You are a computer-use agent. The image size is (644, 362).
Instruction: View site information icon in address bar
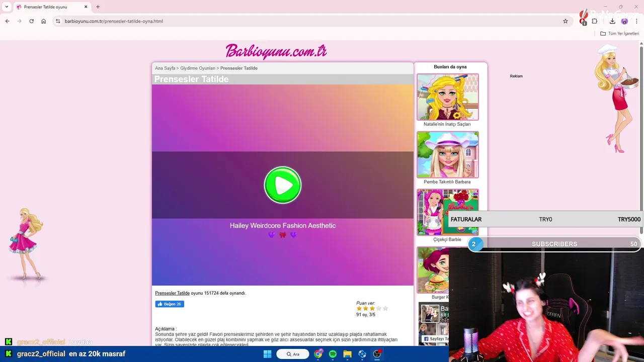(58, 21)
